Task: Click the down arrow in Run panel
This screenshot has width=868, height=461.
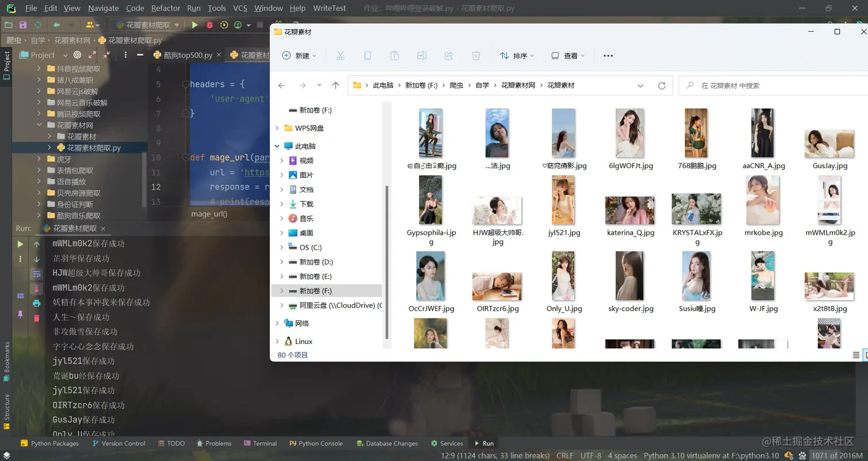Action: 37,259
